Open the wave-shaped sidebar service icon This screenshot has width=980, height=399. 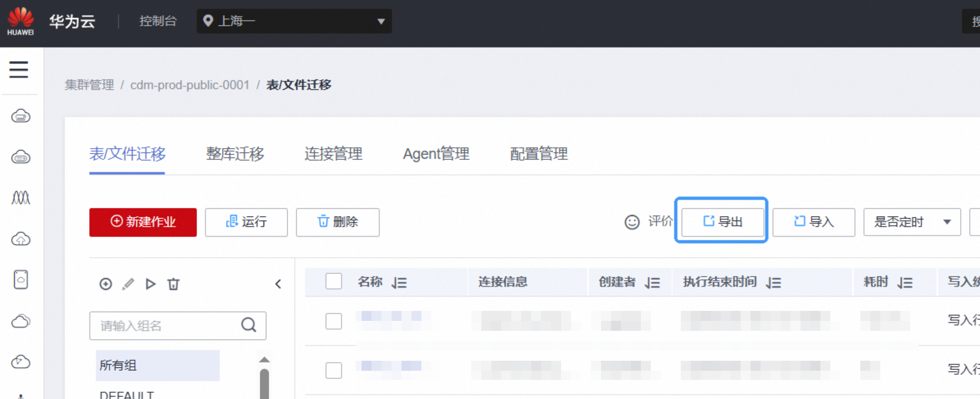[x=21, y=197]
